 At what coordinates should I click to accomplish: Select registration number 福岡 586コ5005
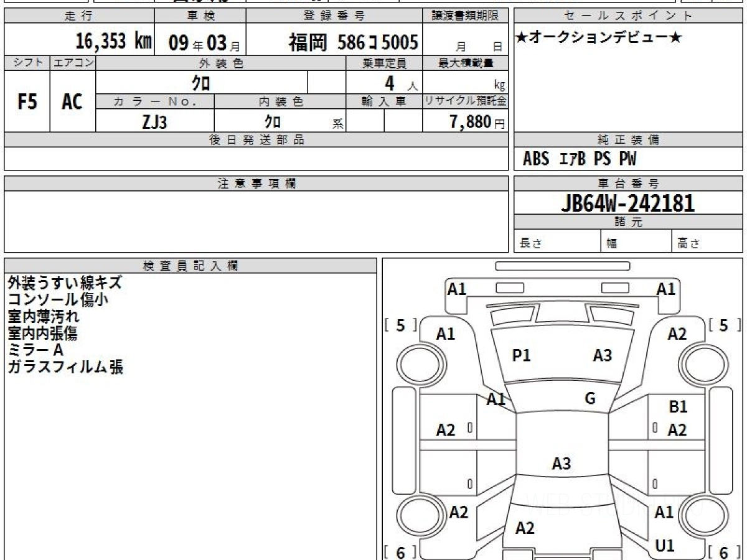(x=353, y=42)
